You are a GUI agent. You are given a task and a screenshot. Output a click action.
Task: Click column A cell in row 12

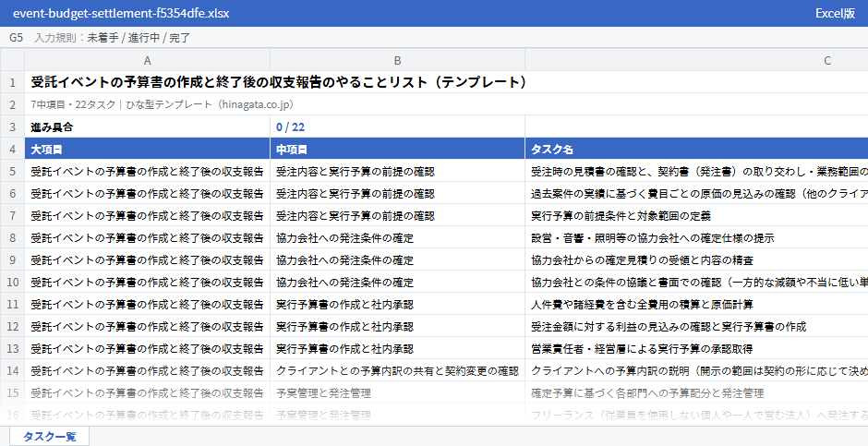[x=147, y=326]
